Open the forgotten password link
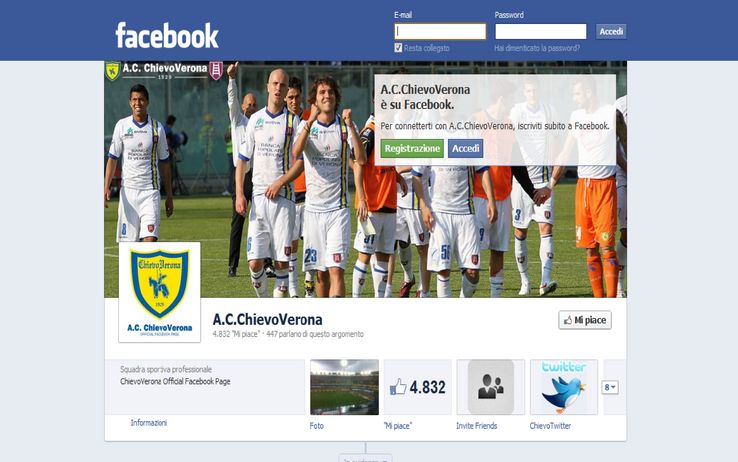 [537, 48]
